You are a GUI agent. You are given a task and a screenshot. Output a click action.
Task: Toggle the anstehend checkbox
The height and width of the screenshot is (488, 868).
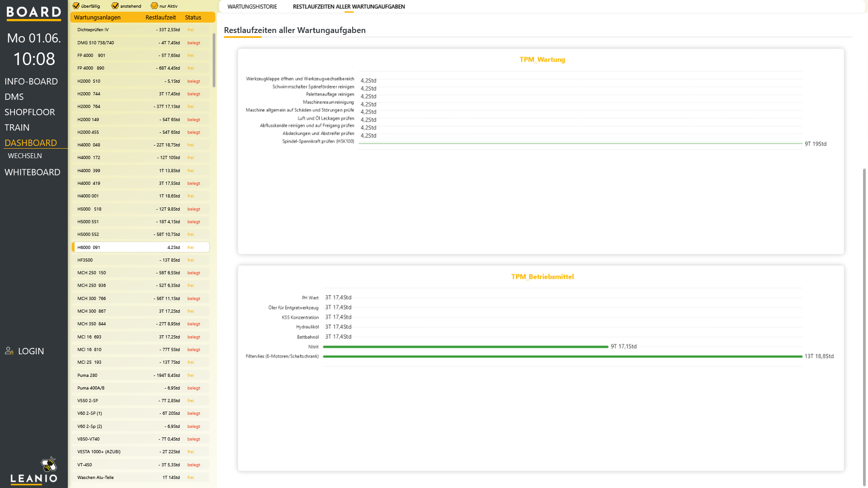(115, 6)
